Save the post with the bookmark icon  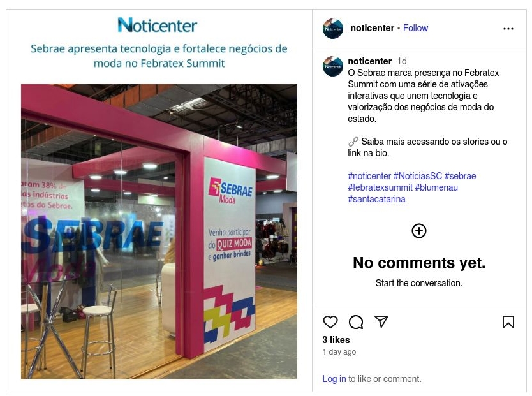(x=508, y=322)
